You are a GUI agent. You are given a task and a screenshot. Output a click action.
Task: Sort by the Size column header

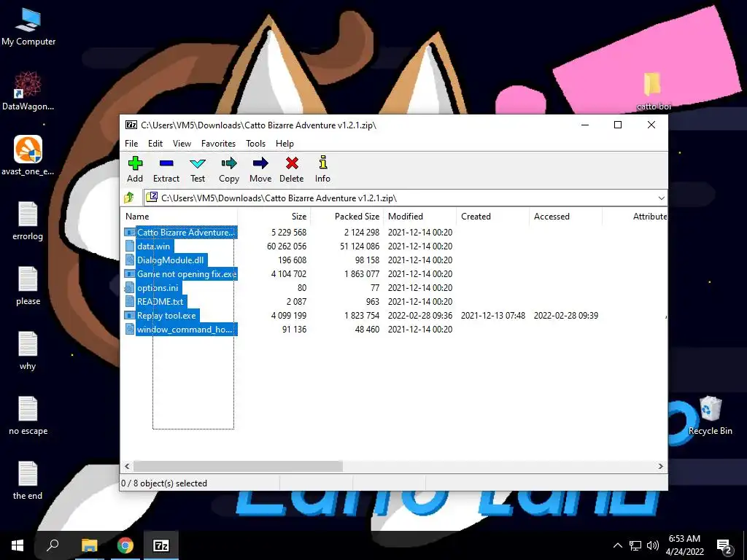click(274, 216)
